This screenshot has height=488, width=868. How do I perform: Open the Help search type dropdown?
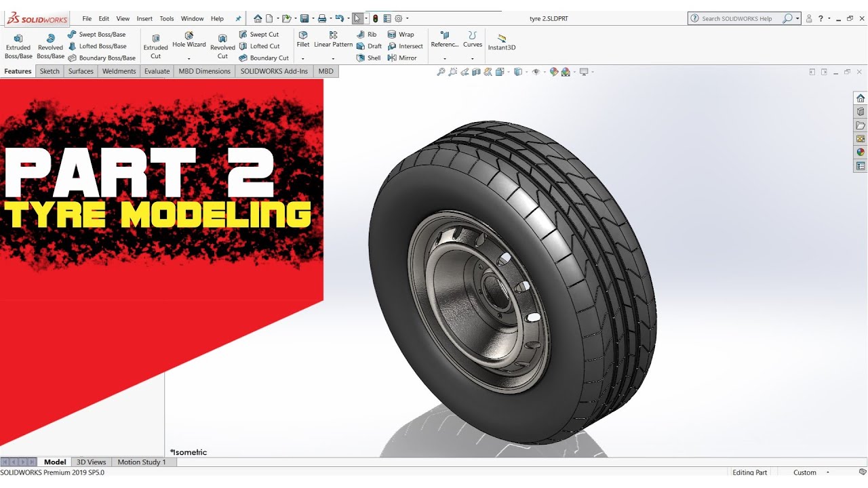[798, 19]
